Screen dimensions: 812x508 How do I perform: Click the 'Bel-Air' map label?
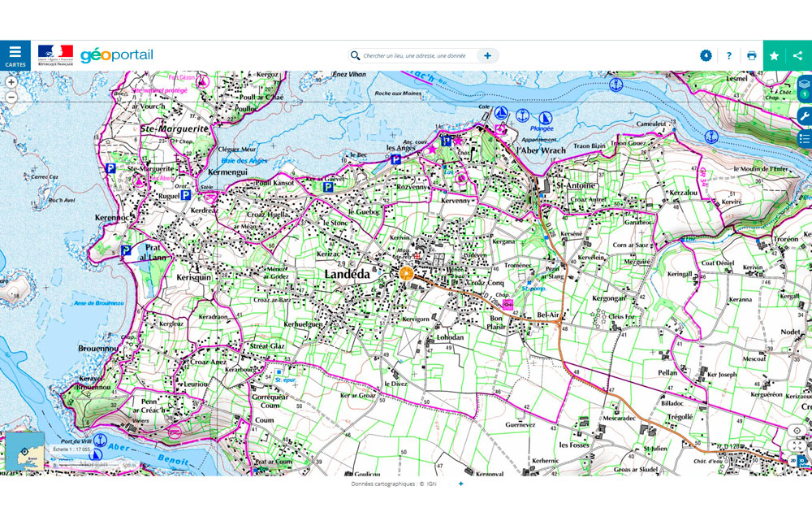point(548,315)
